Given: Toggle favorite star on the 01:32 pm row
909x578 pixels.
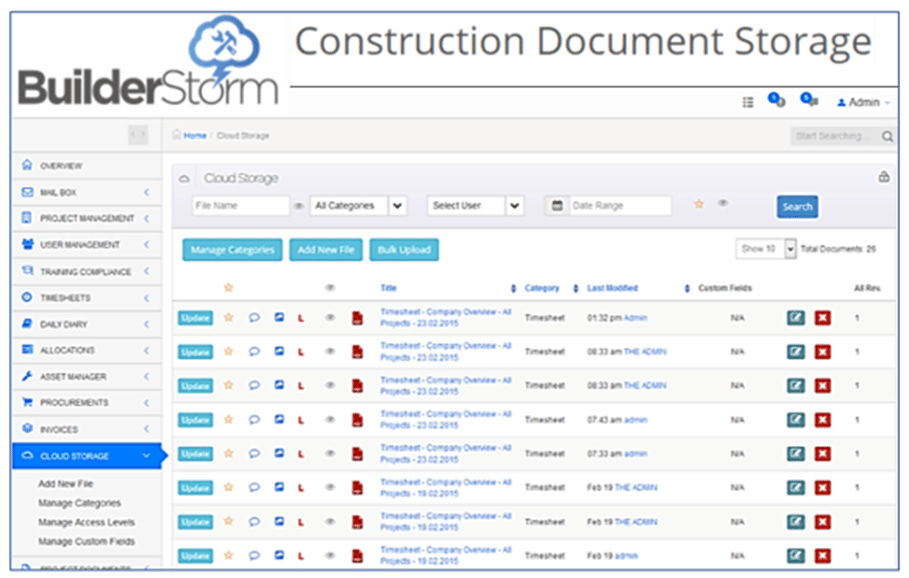Looking at the screenshot, I should [x=228, y=317].
